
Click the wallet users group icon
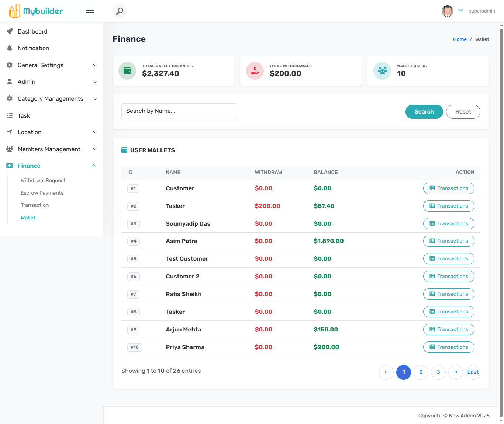[382, 71]
